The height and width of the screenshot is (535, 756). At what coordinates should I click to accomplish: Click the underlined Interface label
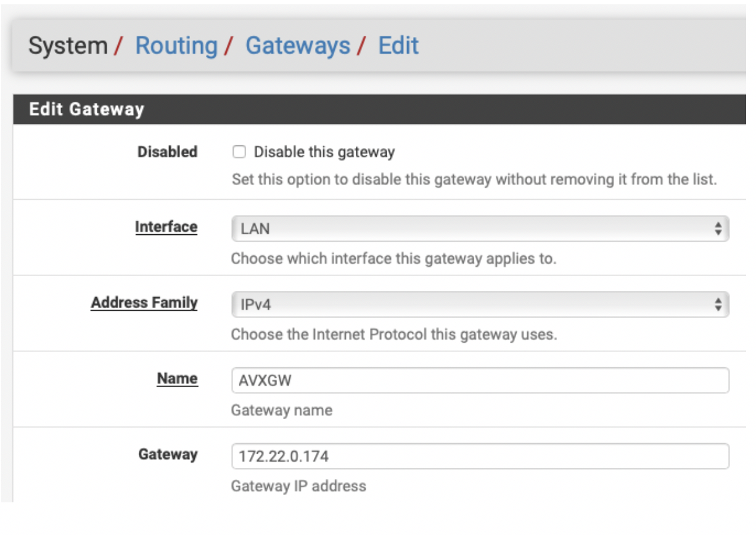166,227
